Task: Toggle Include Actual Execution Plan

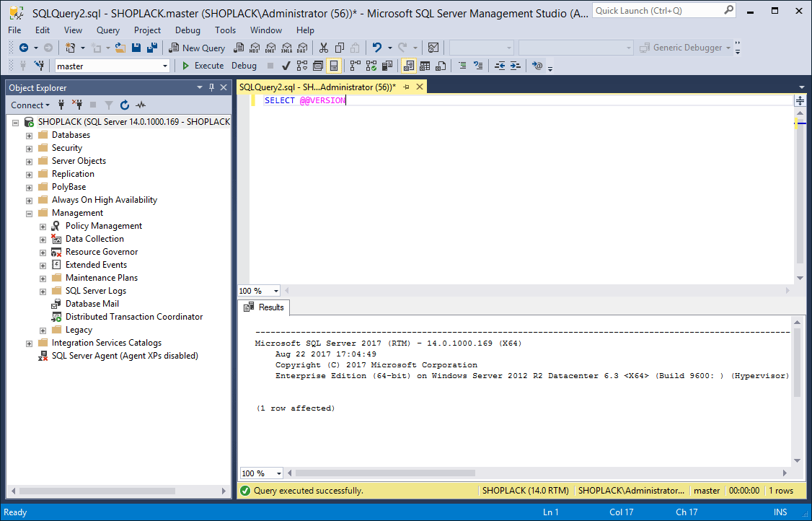Action: pyautogui.click(x=356, y=66)
